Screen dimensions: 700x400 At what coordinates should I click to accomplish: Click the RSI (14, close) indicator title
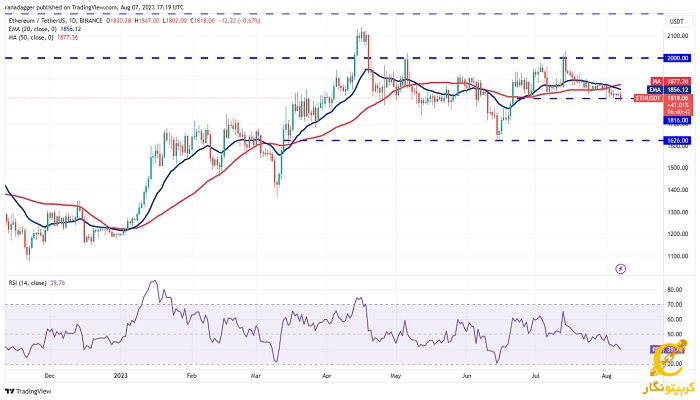(x=37, y=283)
